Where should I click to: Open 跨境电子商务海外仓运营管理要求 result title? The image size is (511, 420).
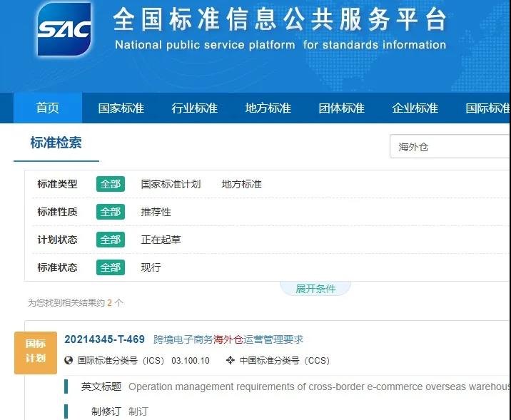point(228,339)
